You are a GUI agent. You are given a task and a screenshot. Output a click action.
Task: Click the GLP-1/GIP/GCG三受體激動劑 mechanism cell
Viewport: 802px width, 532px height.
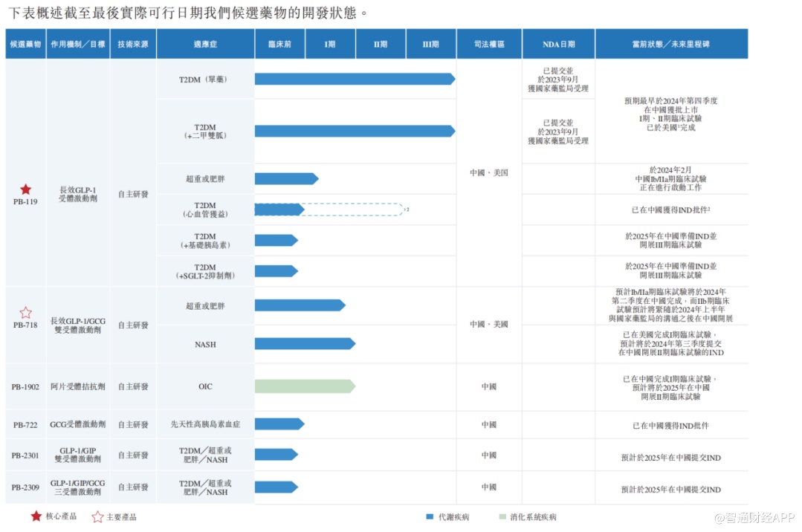pyautogui.click(x=78, y=487)
